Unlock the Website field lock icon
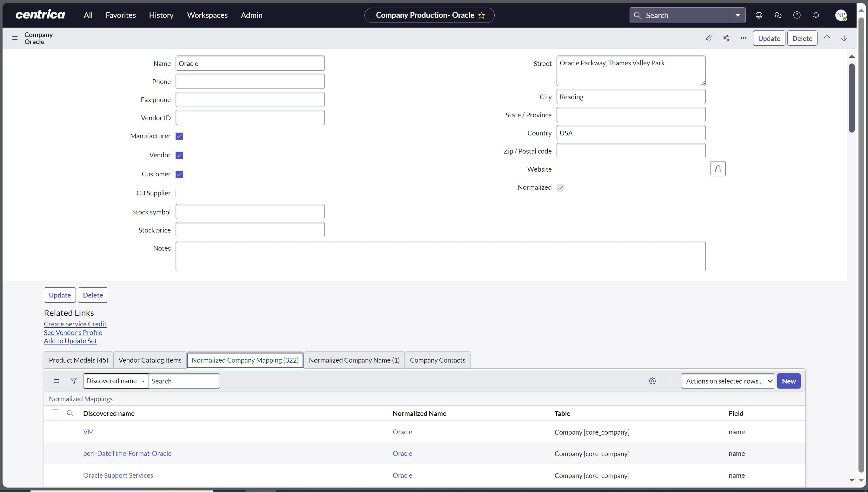Screen dimensions: 868x492 (718, 169)
